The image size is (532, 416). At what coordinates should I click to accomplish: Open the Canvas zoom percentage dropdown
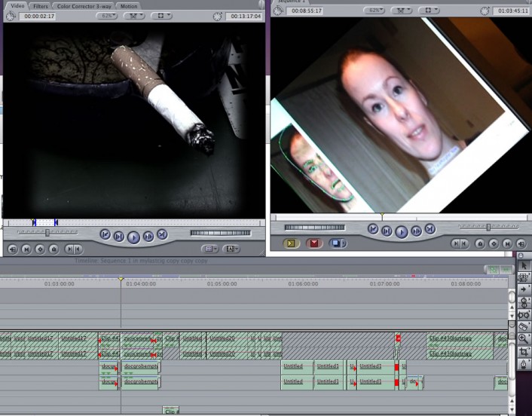click(377, 11)
